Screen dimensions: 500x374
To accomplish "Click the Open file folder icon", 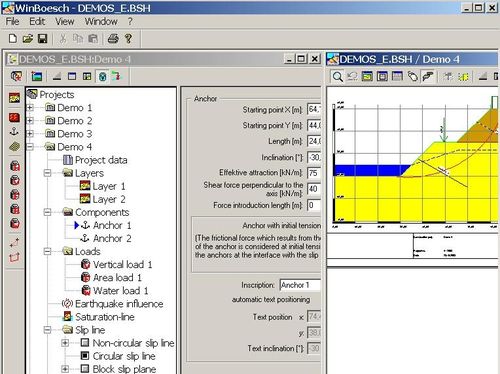I will pyautogui.click(x=28, y=39).
